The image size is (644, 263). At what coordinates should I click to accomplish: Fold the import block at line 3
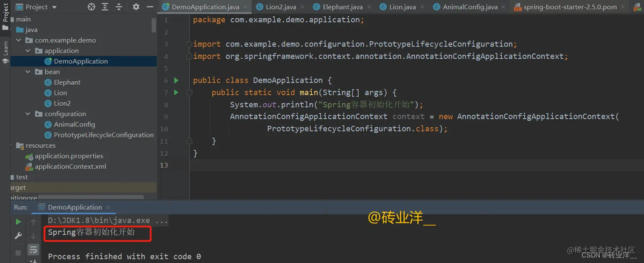(x=189, y=44)
